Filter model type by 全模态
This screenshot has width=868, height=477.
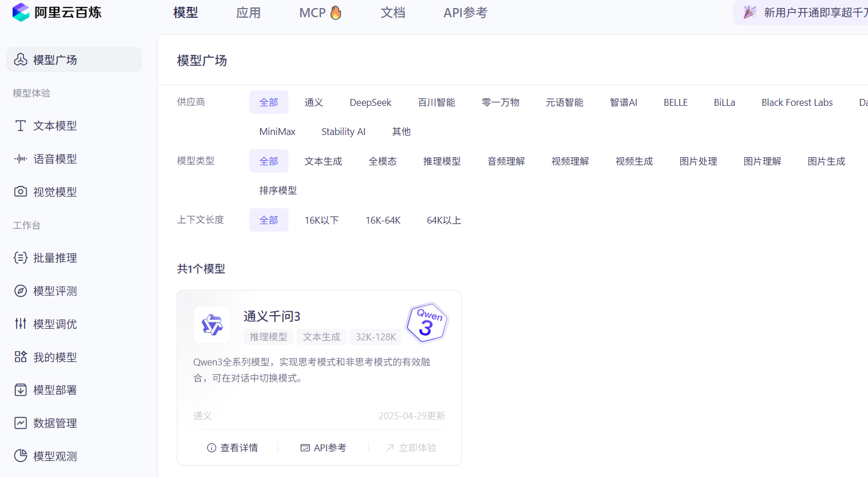point(383,161)
